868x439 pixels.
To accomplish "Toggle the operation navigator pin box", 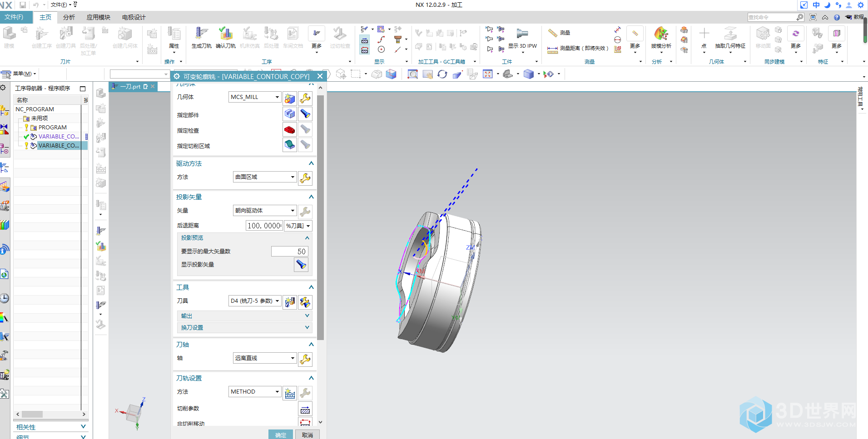I will coord(83,89).
